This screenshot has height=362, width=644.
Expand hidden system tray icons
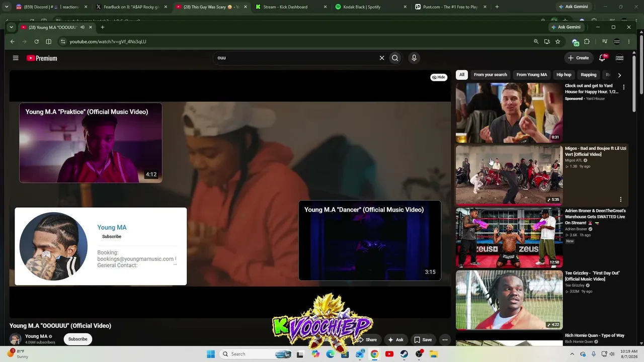pos(572,354)
